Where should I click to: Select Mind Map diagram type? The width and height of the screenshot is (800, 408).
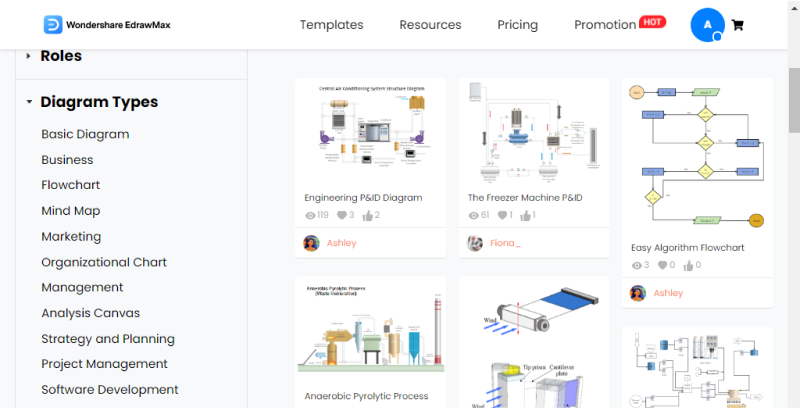coord(71,211)
